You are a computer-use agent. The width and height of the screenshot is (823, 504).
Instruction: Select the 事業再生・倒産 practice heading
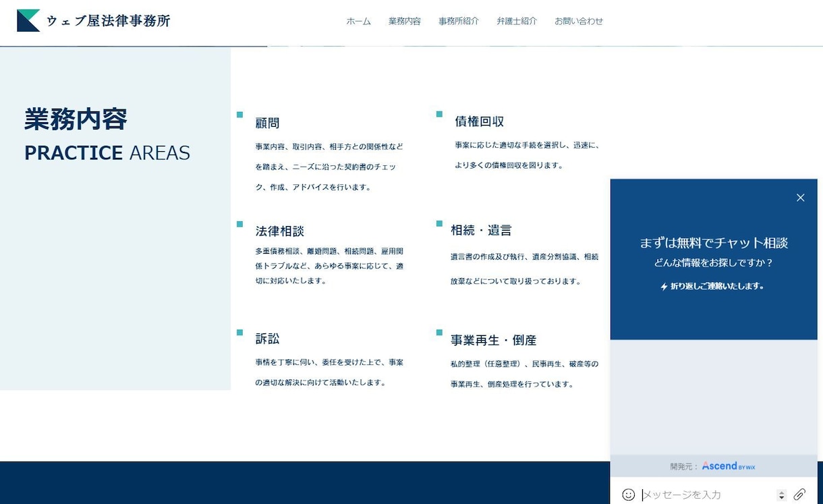pos(494,340)
